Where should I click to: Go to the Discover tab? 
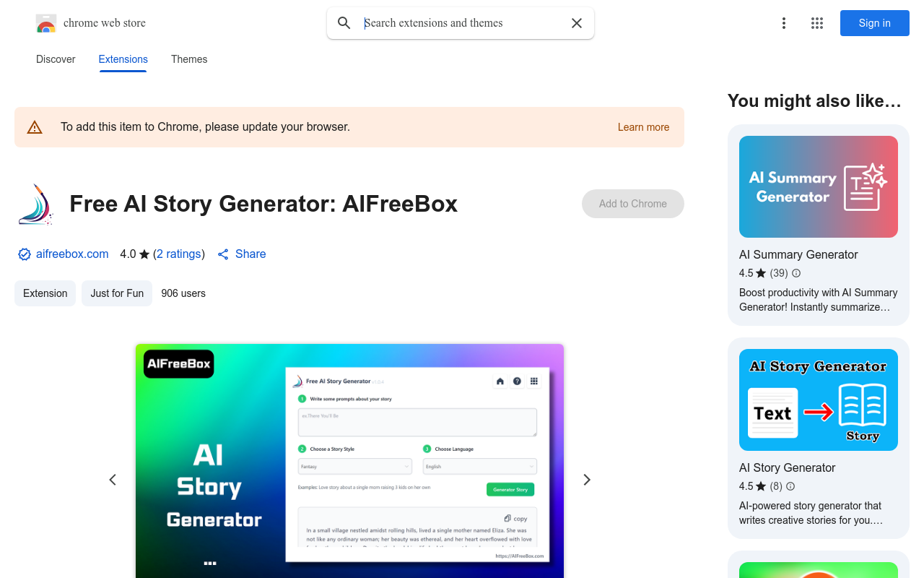pyautogui.click(x=56, y=59)
